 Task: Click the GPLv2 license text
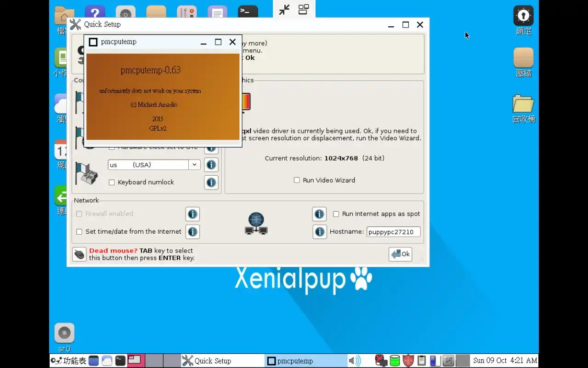tap(158, 128)
